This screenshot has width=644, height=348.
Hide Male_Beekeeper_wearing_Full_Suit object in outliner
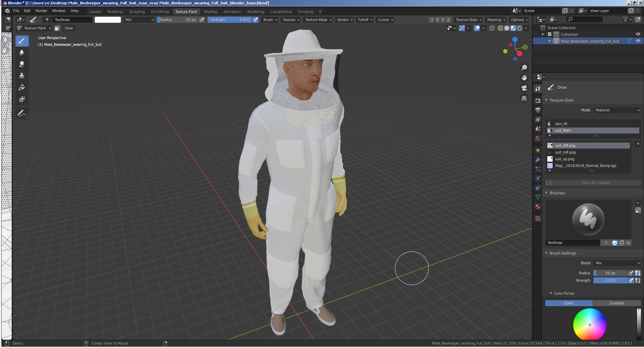coord(638,41)
